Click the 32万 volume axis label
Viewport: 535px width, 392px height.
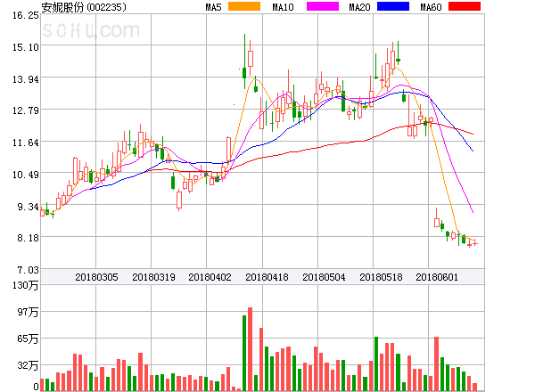tap(28, 366)
